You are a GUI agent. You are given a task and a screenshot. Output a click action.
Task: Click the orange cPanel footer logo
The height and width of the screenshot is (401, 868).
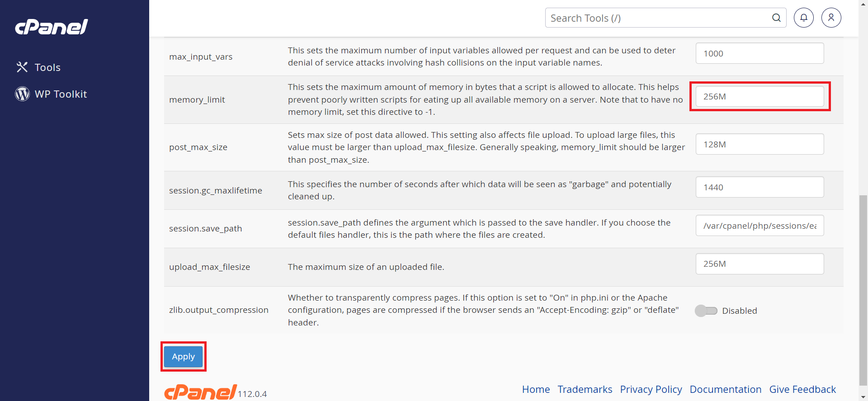[200, 392]
